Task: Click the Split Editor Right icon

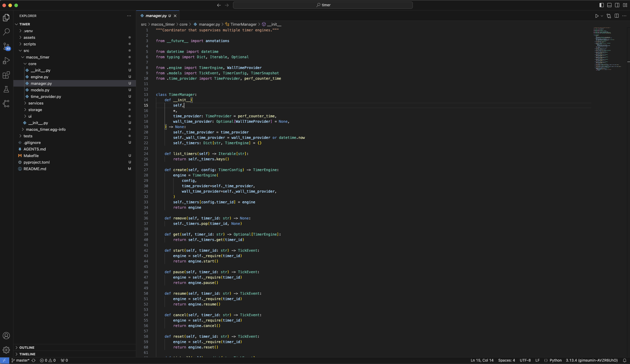Action: [617, 16]
